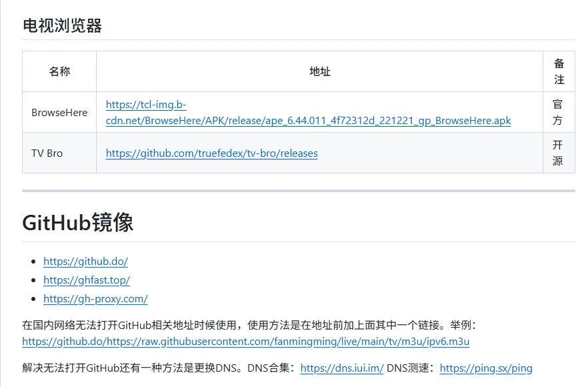588x387 pixels.
Task: Select the TV Bro name cell
Action: [47, 153]
